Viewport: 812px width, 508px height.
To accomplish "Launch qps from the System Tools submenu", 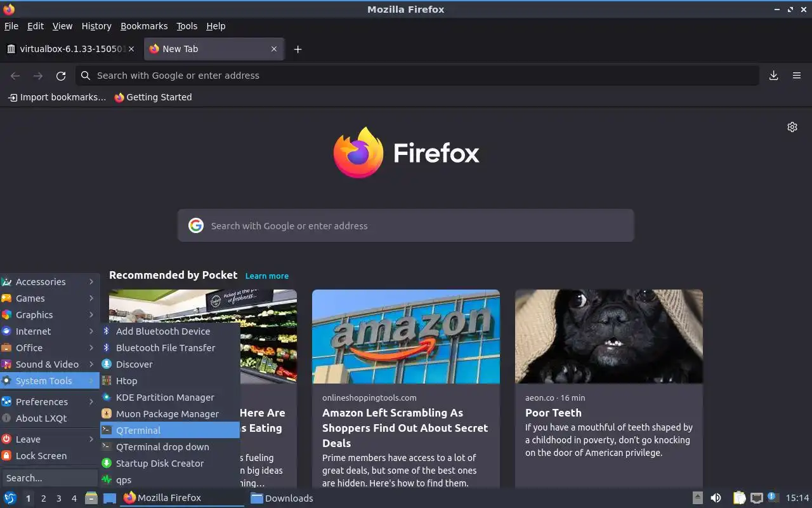I will (170, 479).
